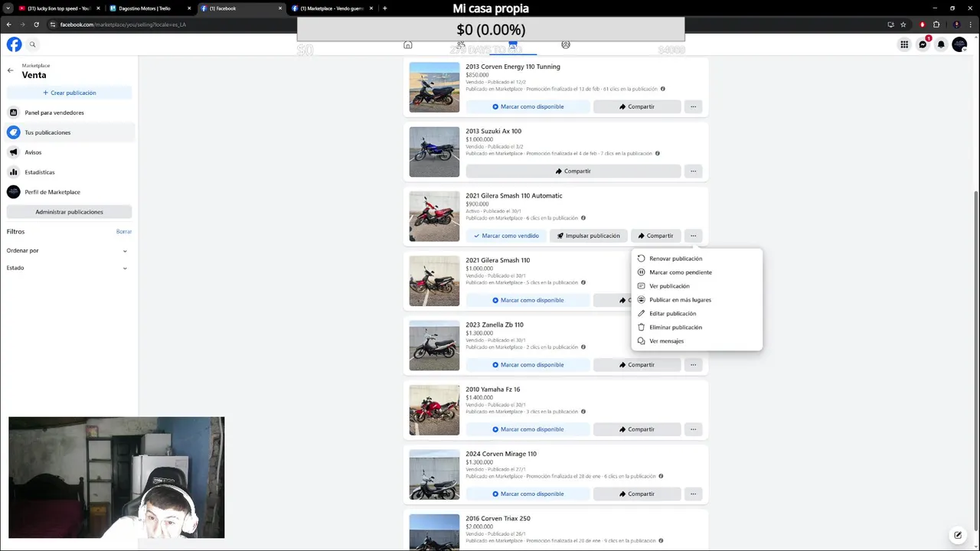Viewport: 980px width, 551px height.
Task: Reload the page in Chrome
Action: click(x=36, y=24)
